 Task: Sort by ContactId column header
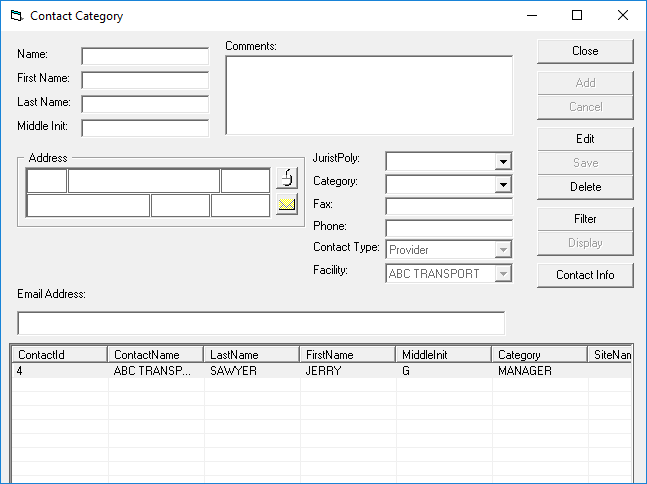pos(60,354)
